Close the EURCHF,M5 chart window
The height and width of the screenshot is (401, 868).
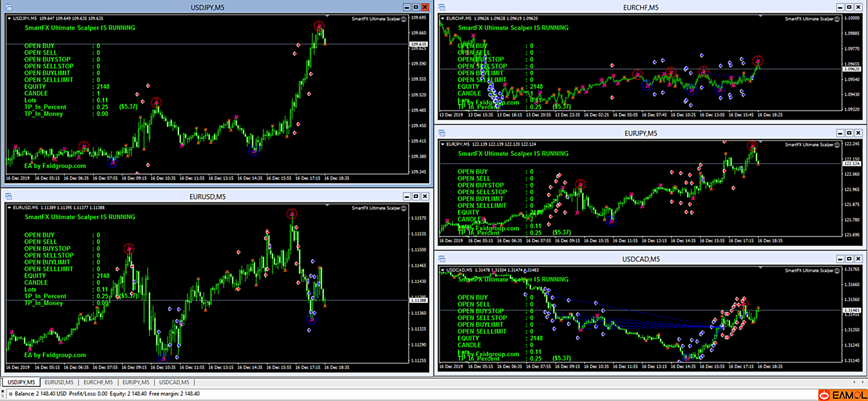tap(858, 7)
